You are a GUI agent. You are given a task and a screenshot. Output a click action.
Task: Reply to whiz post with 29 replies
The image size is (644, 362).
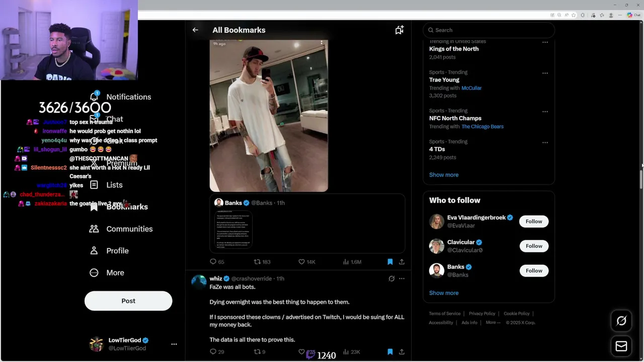coord(217,352)
